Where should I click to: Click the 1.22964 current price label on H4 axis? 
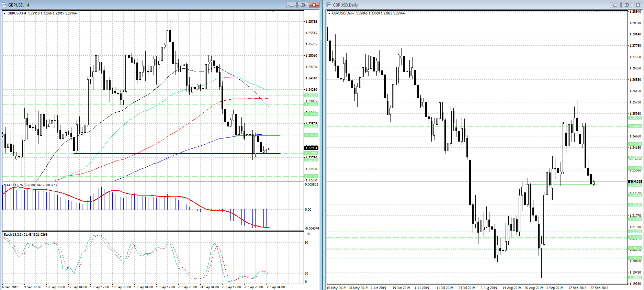(x=311, y=148)
